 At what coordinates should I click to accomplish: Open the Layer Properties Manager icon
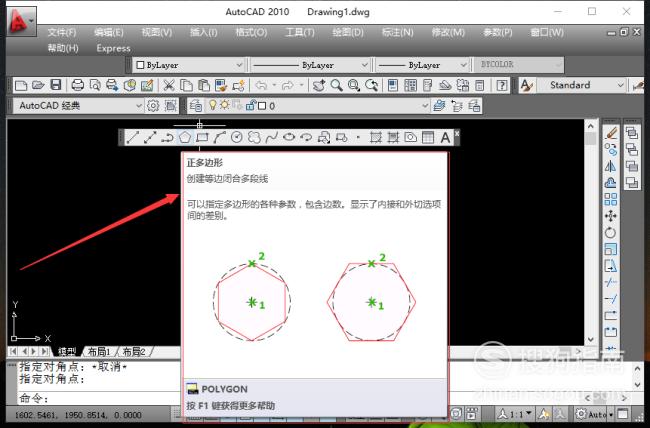196,106
